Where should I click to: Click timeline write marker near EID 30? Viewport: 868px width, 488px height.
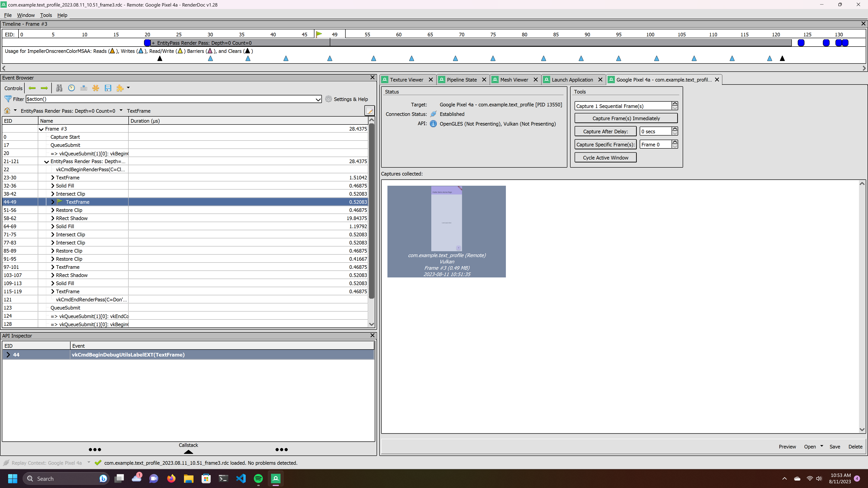(210, 59)
